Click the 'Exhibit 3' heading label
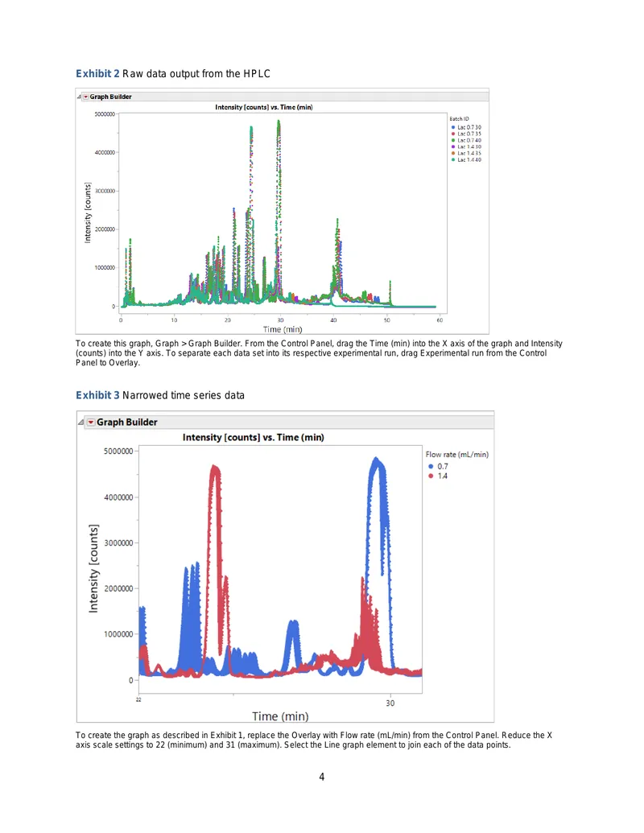Image resolution: width=644 pixels, height=833 pixels. pos(97,395)
